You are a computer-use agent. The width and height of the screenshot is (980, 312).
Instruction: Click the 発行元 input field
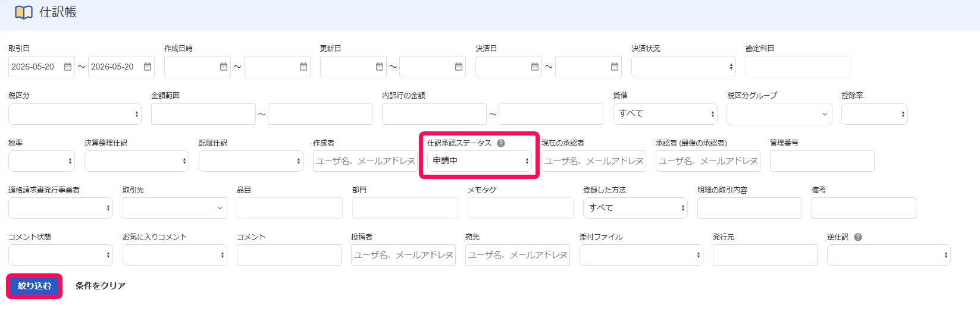(765, 255)
